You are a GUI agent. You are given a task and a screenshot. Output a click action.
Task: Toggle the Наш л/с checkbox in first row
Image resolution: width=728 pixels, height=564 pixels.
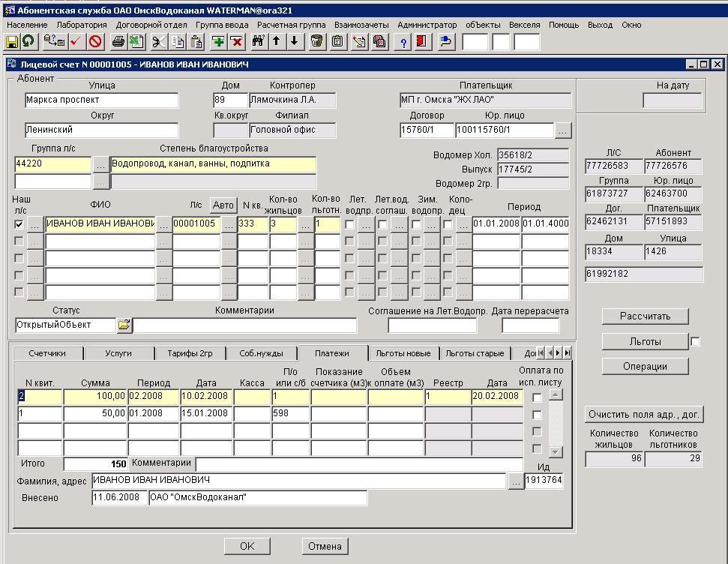(19, 224)
